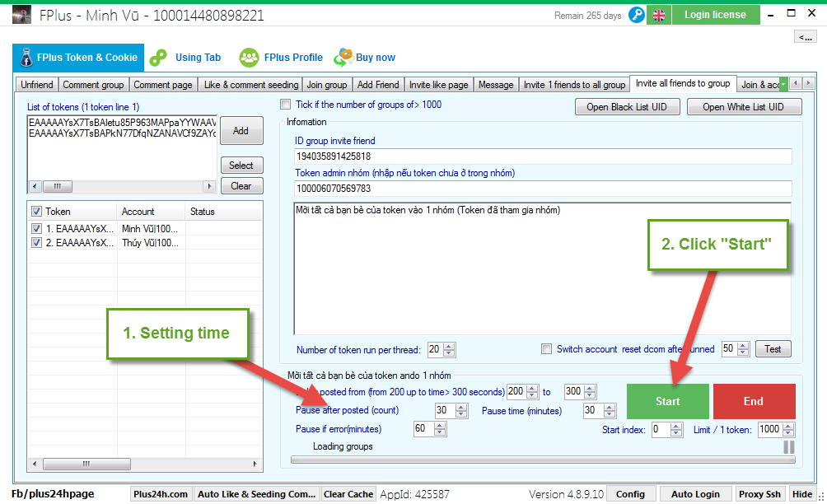
Task: Click the Hide button
Action: (x=802, y=494)
